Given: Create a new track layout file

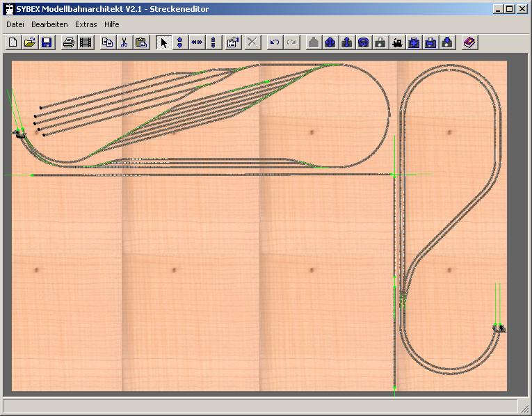Looking at the screenshot, I should point(13,42).
